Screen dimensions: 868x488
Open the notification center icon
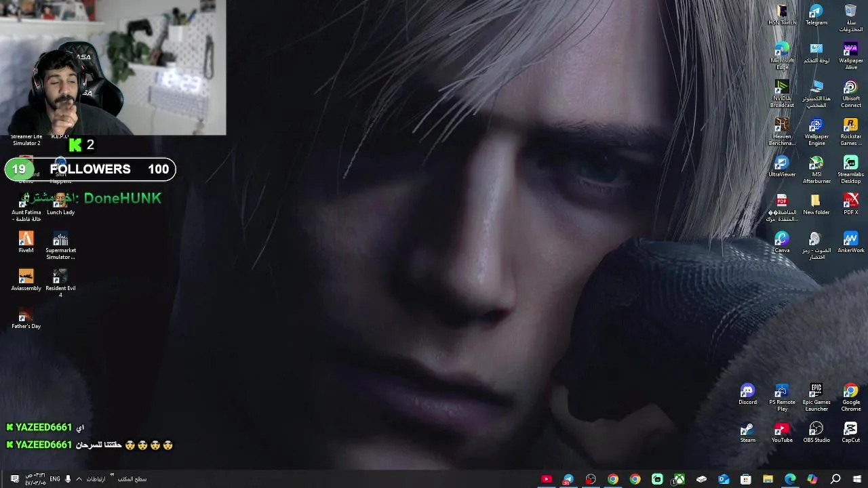14,479
